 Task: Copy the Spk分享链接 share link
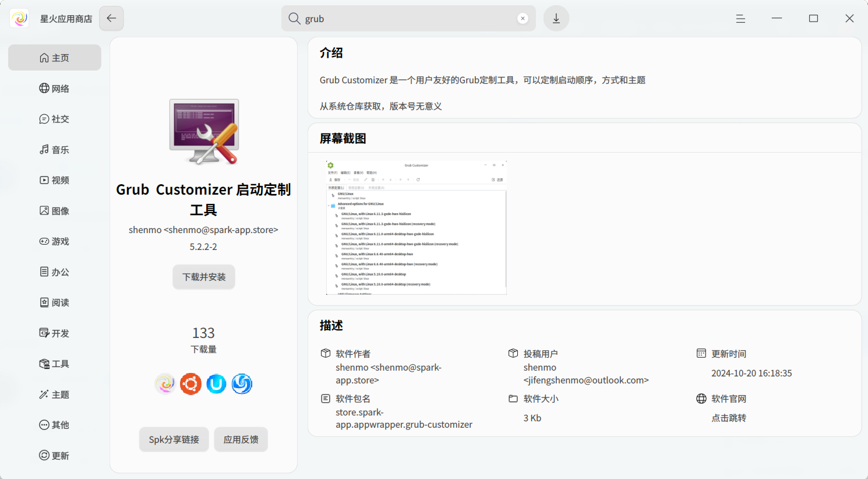(174, 439)
